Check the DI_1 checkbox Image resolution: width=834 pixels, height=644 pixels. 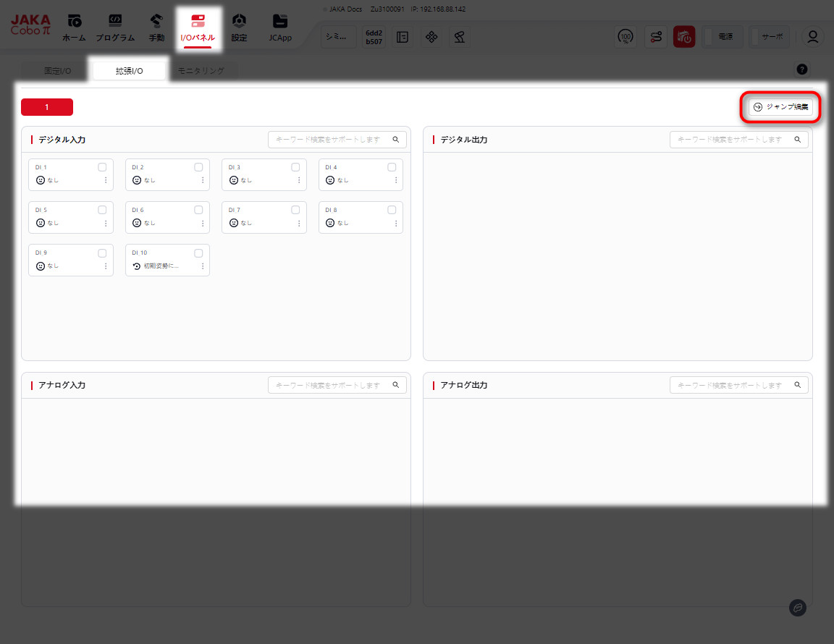tap(102, 167)
